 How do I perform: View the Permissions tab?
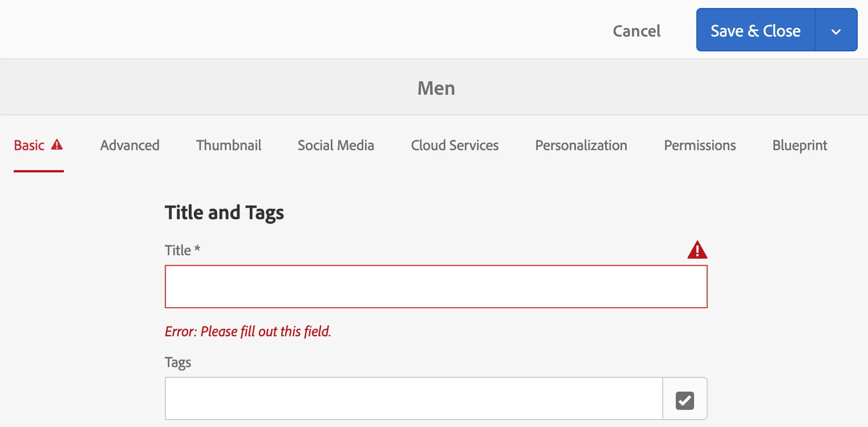[700, 146]
